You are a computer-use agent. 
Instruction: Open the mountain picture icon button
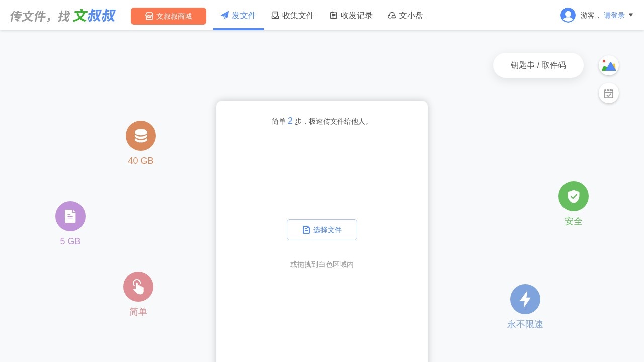point(609,66)
